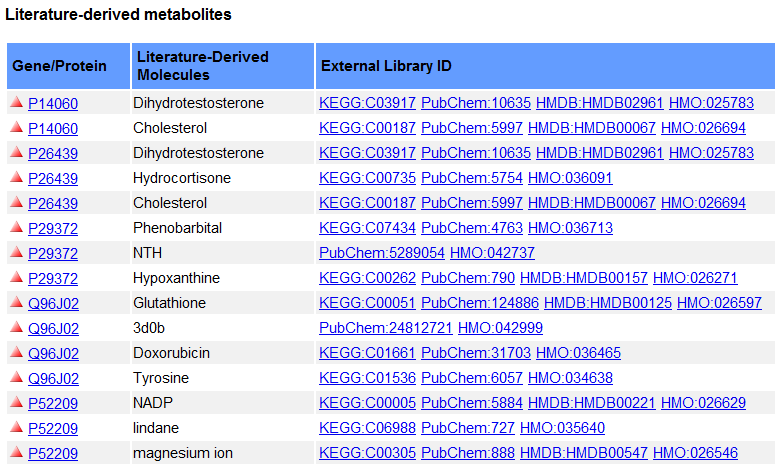Screen dimensions: 779x467
Task: Click red triangle icon beside Dihydrotestosterone P14060 row
Action: coord(16,102)
